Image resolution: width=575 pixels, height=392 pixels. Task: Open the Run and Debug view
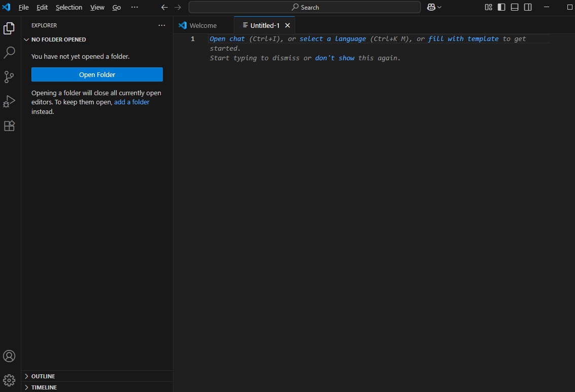click(x=9, y=101)
